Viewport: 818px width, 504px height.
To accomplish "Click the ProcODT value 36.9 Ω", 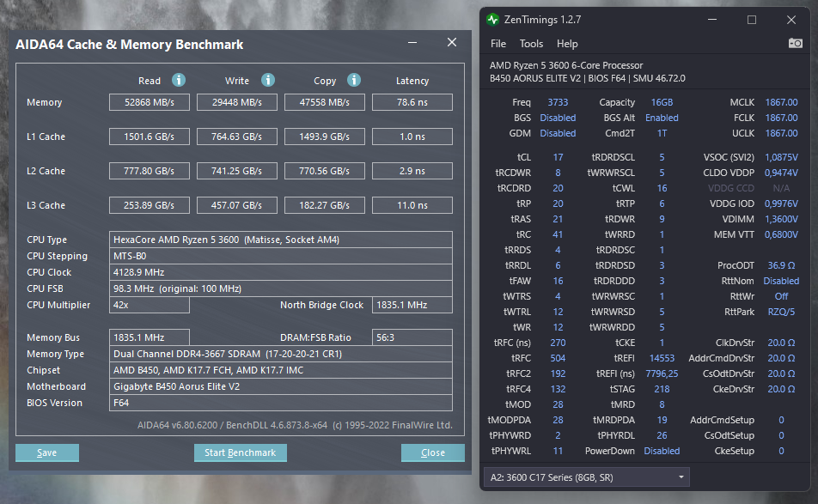I will [x=781, y=265].
